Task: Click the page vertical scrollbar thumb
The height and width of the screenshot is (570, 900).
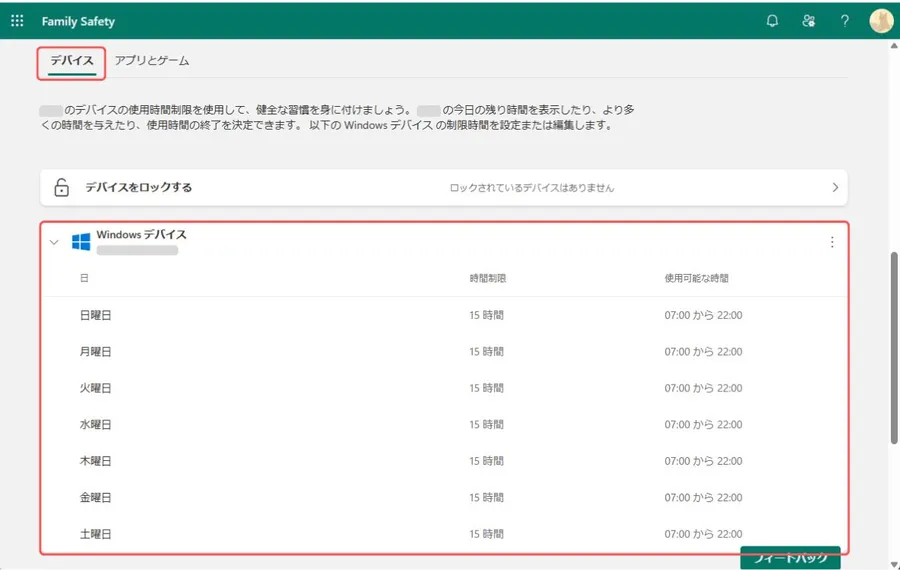Action: [893, 345]
